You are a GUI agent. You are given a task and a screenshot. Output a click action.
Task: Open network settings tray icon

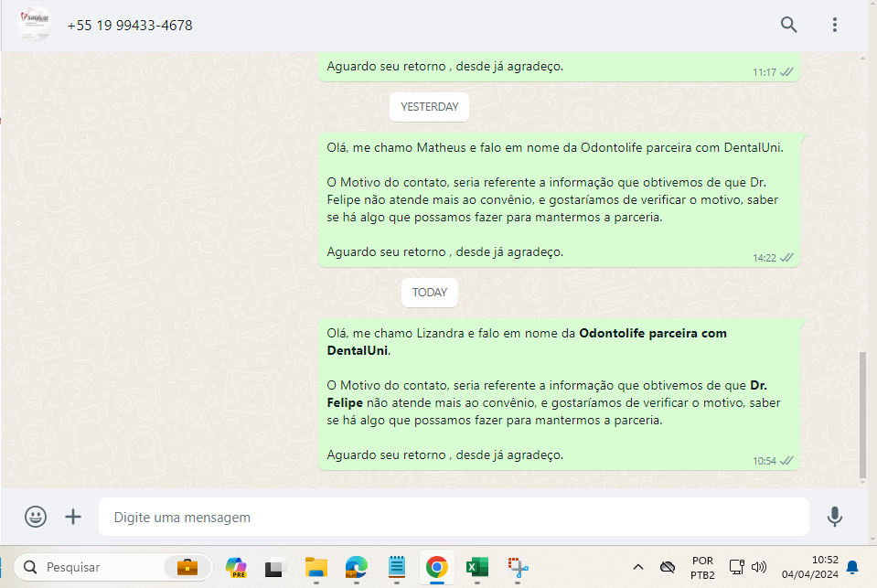click(x=736, y=567)
